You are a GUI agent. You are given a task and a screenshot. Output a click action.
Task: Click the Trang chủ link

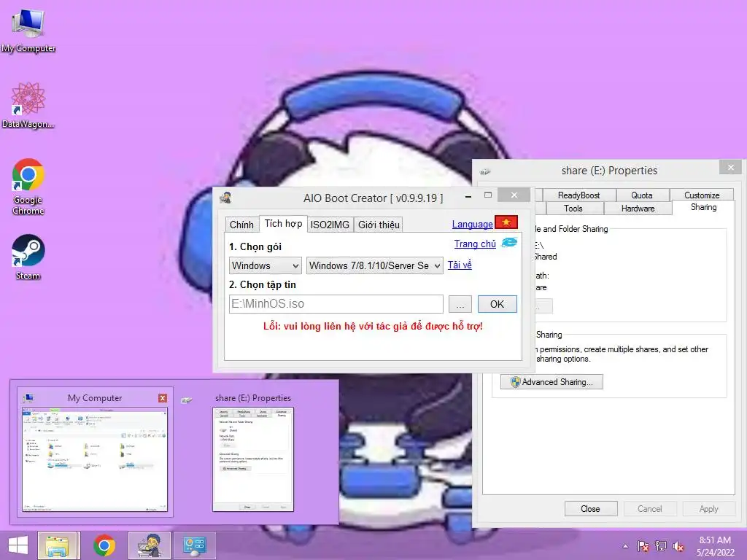(475, 244)
